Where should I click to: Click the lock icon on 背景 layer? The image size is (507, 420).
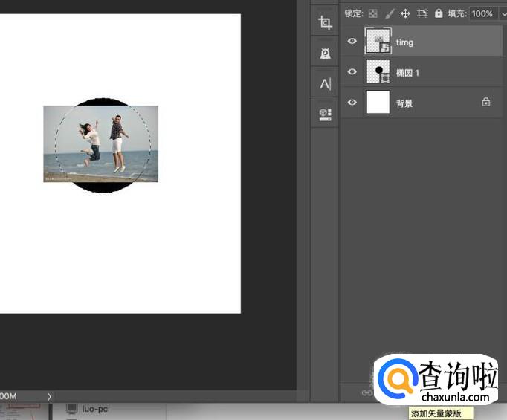click(x=485, y=102)
